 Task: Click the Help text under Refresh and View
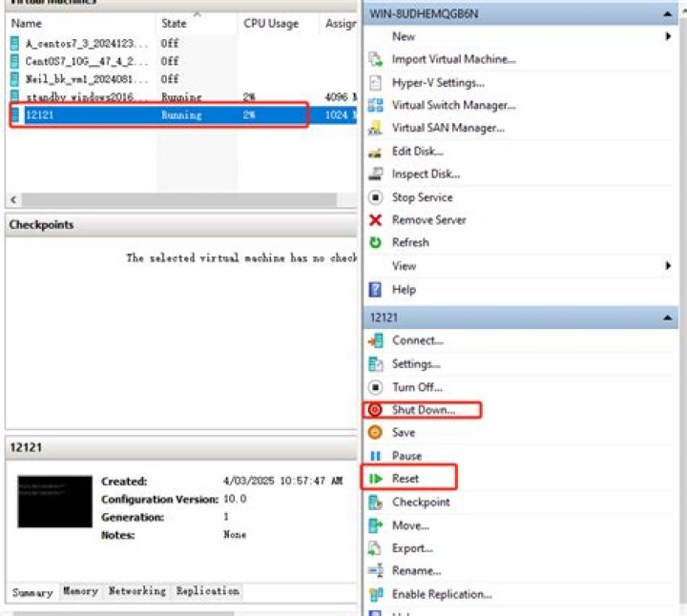404,290
